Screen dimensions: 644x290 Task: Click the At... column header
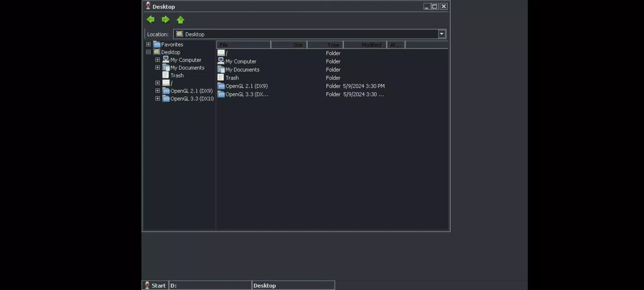coord(396,45)
